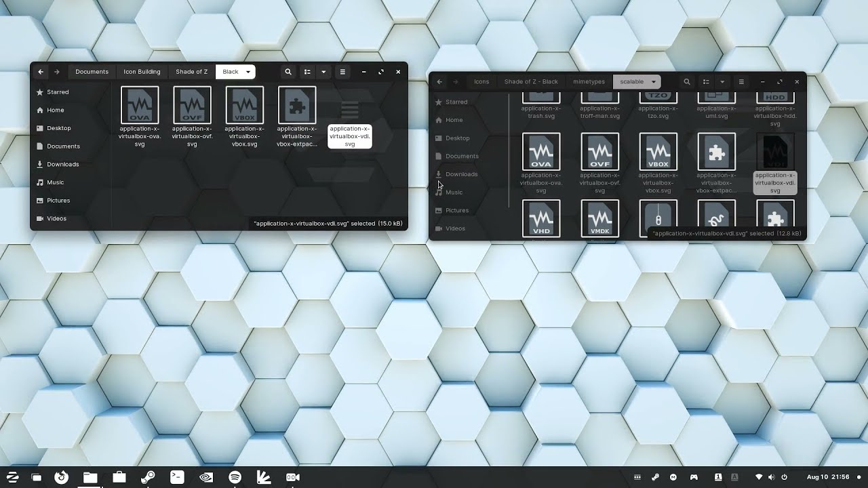Image resolution: width=868 pixels, height=488 pixels.
Task: Select the VHD file icon in the scalable window
Action: [541, 218]
